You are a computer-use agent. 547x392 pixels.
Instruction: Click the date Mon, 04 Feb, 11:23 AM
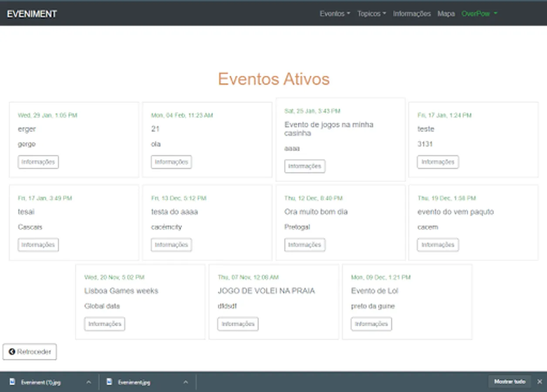click(182, 115)
